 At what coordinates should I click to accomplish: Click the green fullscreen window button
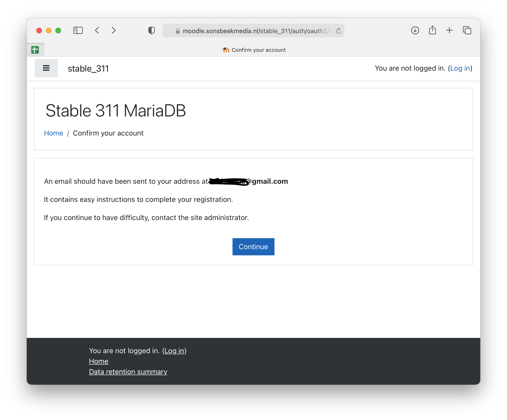(x=58, y=31)
